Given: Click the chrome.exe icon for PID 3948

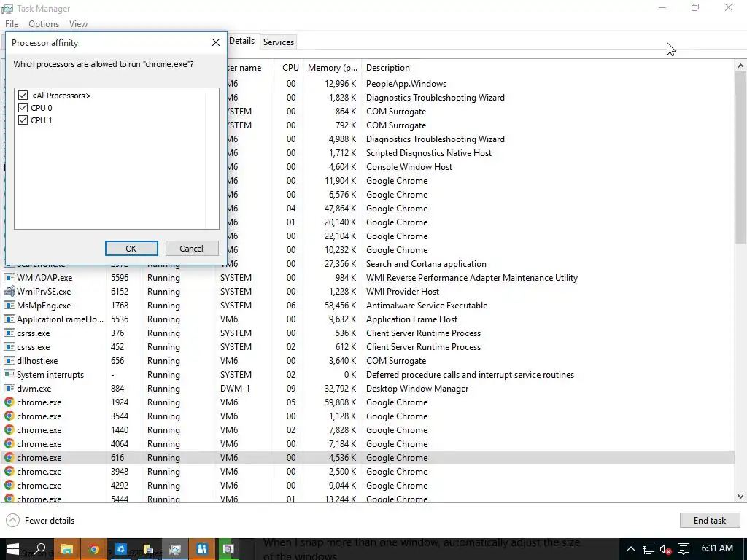Looking at the screenshot, I should pos(9,472).
